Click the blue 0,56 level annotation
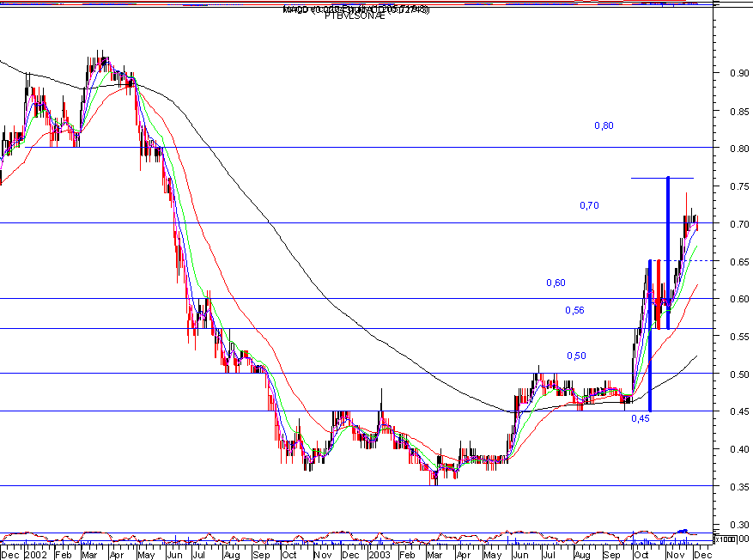 (574, 310)
